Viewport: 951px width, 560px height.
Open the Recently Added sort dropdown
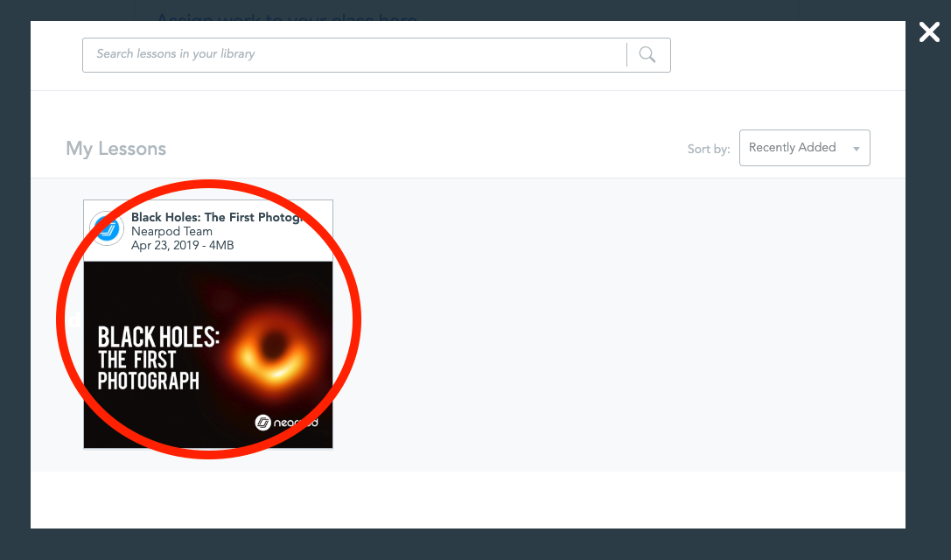click(x=793, y=148)
